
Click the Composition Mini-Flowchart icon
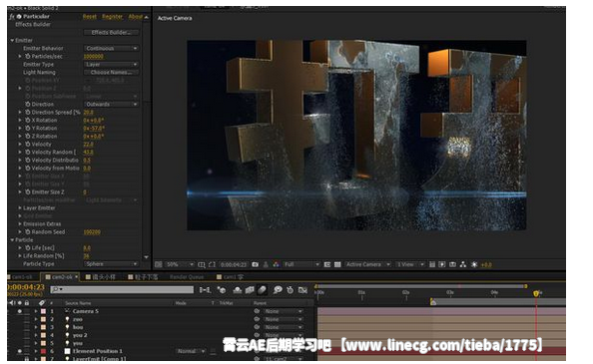click(x=205, y=290)
